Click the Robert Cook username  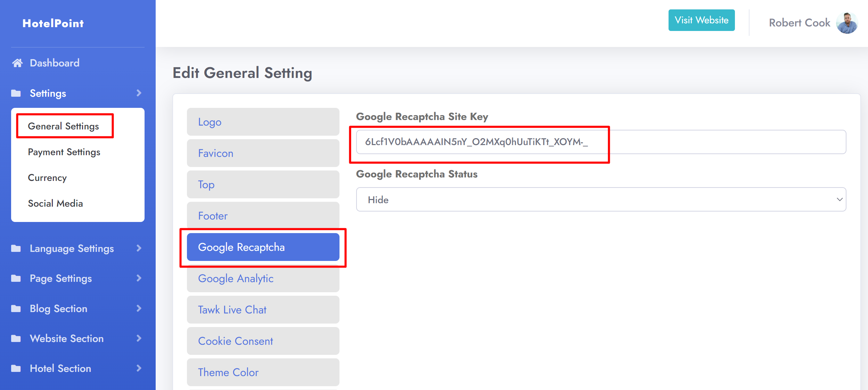coord(800,23)
